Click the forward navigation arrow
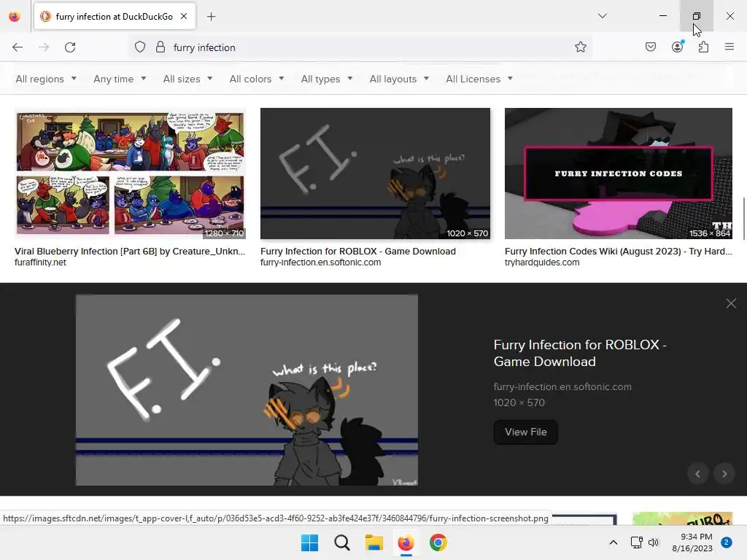This screenshot has height=560, width=747. [x=44, y=47]
